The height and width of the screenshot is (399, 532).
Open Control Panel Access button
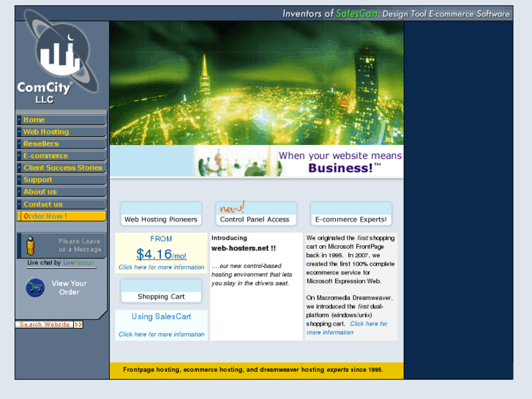click(x=256, y=214)
